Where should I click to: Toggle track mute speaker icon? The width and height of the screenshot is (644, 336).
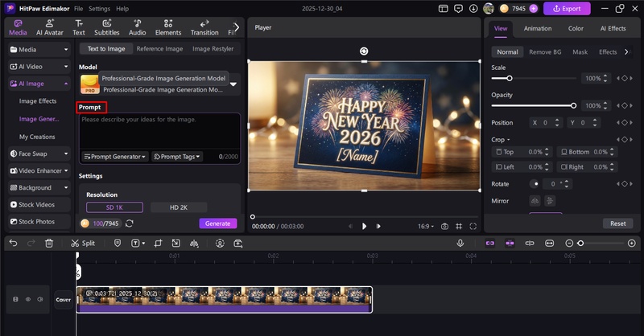[x=40, y=300]
